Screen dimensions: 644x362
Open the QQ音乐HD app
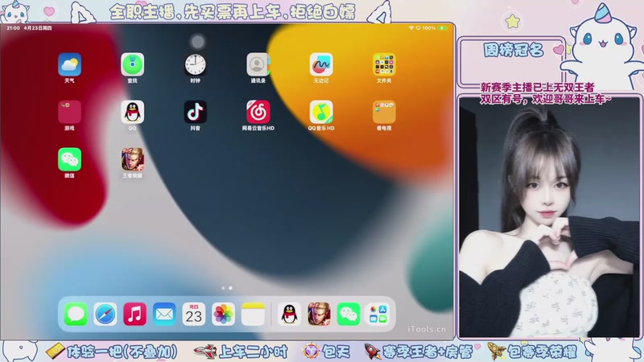coord(320,112)
